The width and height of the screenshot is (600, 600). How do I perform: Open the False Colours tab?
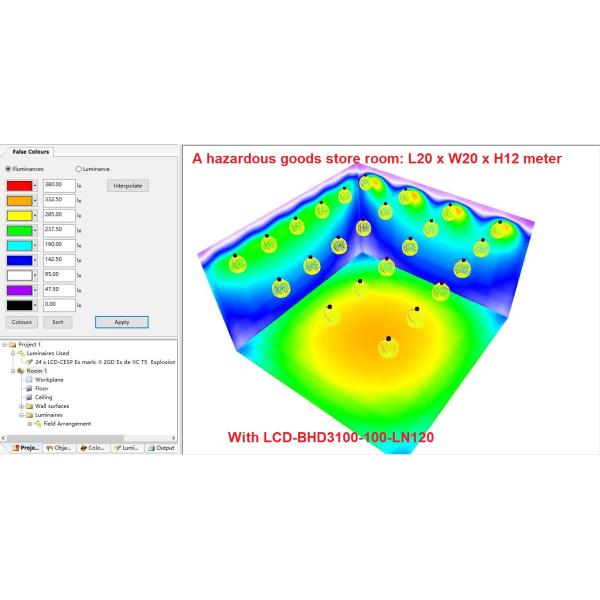pyautogui.click(x=31, y=152)
